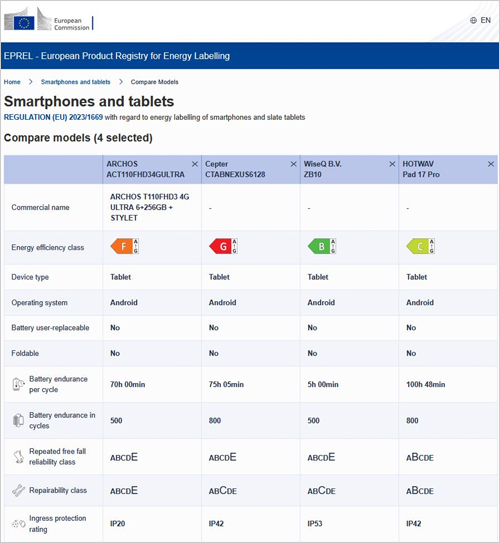Click the battery endurance in cycles icon
The width and height of the screenshot is (500, 543).
[x=18, y=420]
